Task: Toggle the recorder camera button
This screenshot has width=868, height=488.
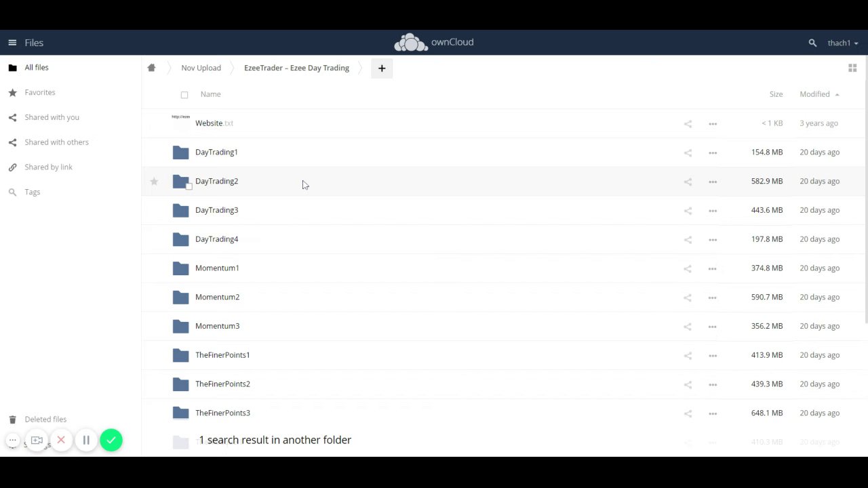Action: click(x=37, y=441)
